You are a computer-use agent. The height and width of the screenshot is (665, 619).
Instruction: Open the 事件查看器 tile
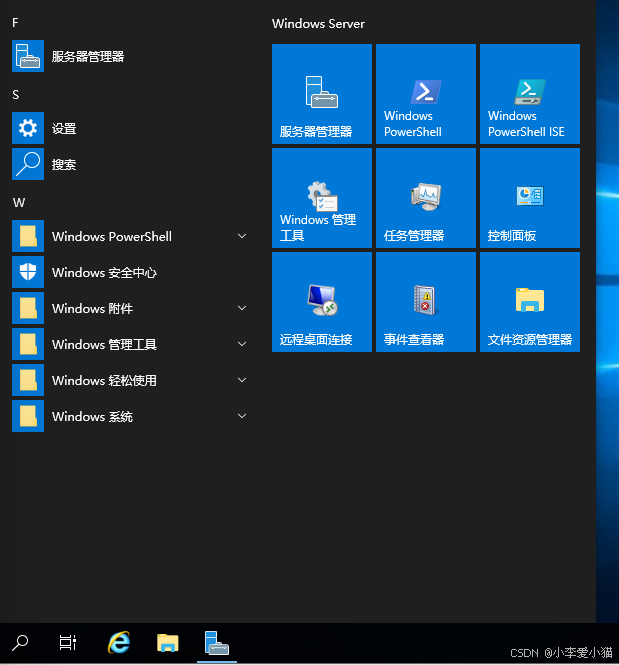(x=426, y=302)
